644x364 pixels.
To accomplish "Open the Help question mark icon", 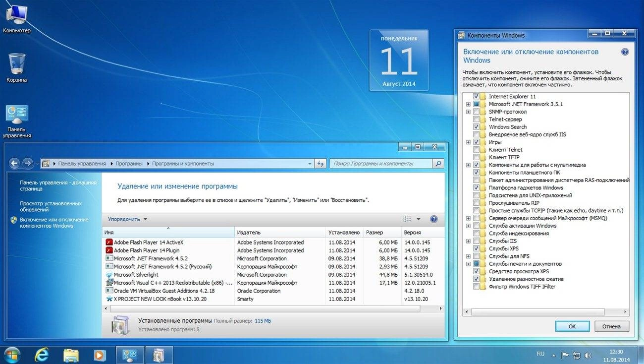I will coord(433,219).
